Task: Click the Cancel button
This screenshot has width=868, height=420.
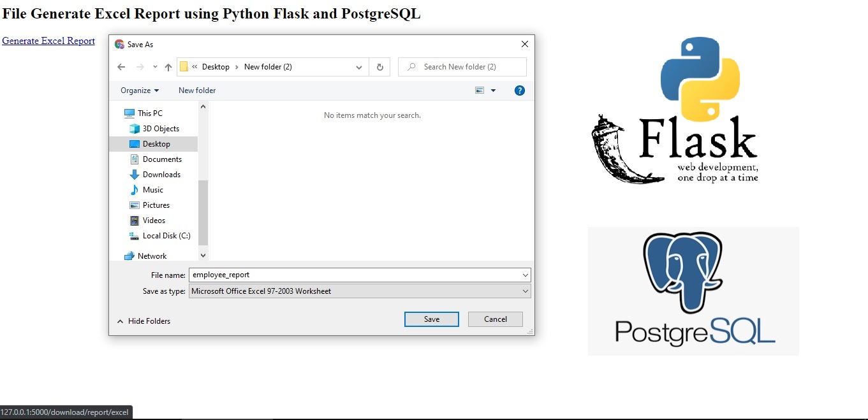Action: (495, 319)
